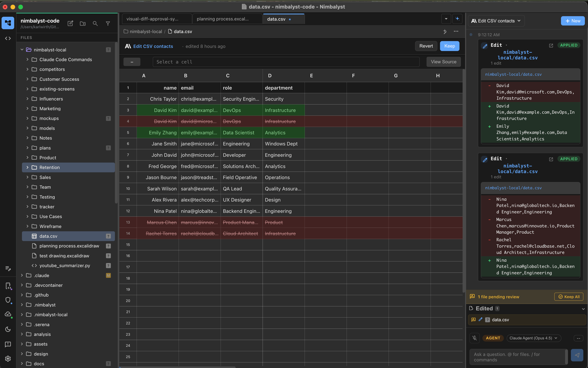This screenshot has width=588, height=368.
Task: Open the code view using the angle brackets icon
Action: point(8,38)
